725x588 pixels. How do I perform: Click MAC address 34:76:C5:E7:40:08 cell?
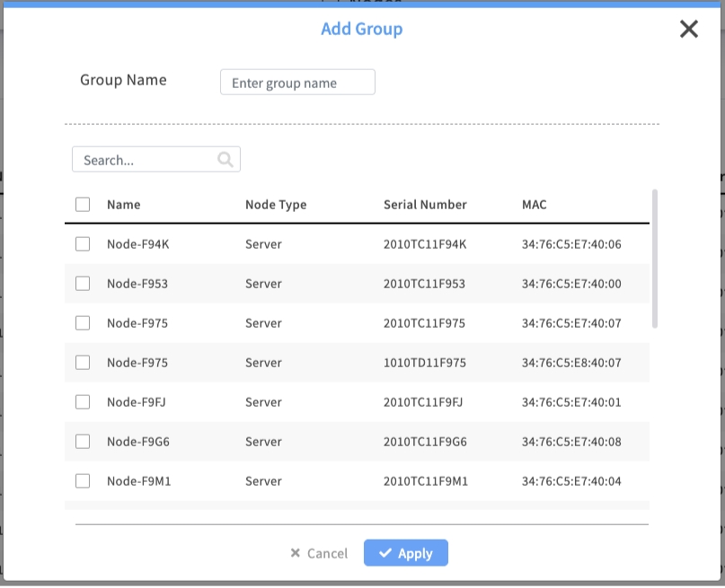571,442
